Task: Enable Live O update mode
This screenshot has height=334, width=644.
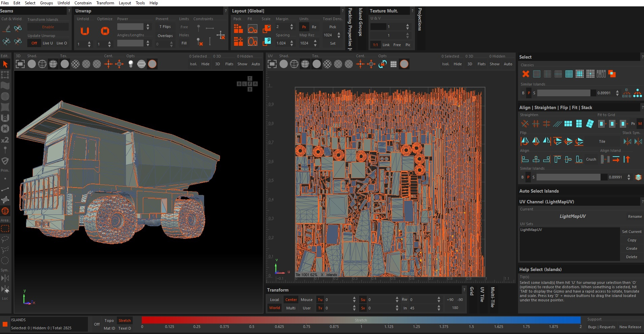Action: pyautogui.click(x=62, y=43)
